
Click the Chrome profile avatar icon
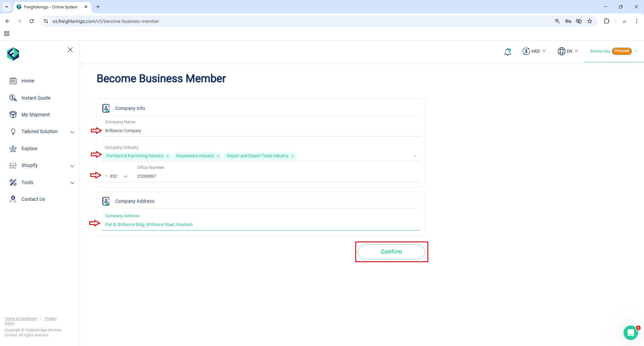pos(625,21)
